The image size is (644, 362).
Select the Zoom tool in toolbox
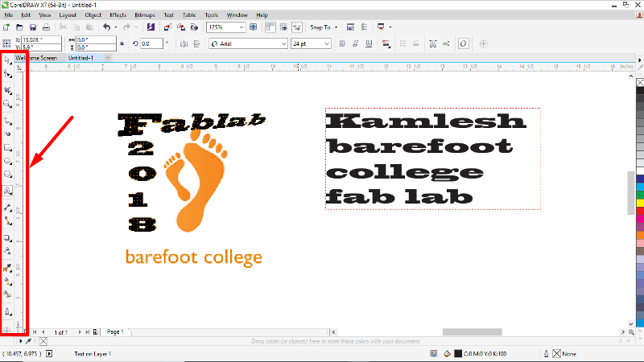tap(7, 104)
